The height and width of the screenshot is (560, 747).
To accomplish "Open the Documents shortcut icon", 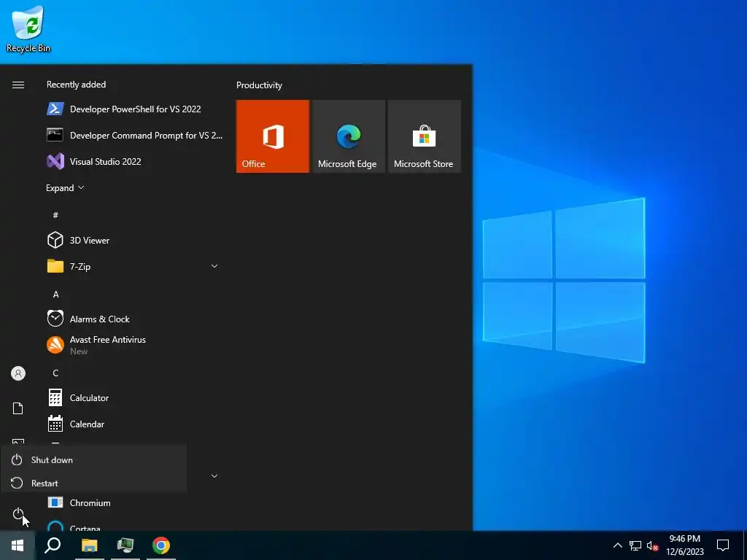I will click(18, 408).
